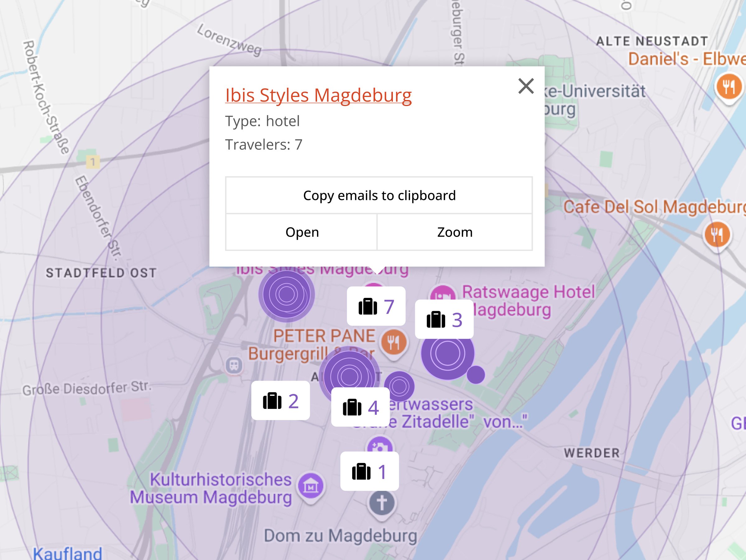Click the Kulturhistorisches Museum pin icon
Viewport: 746px width, 560px height.
pos(311,486)
